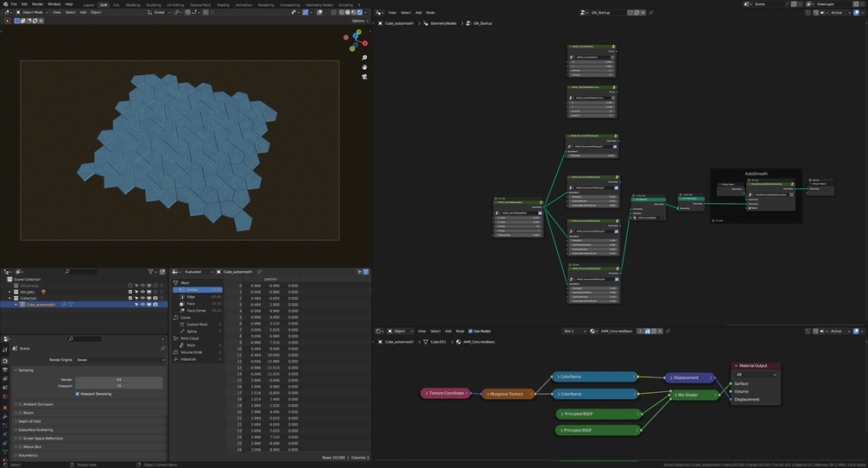
Task: Enable Ambient Occlusion checkbox
Action: coord(21,404)
